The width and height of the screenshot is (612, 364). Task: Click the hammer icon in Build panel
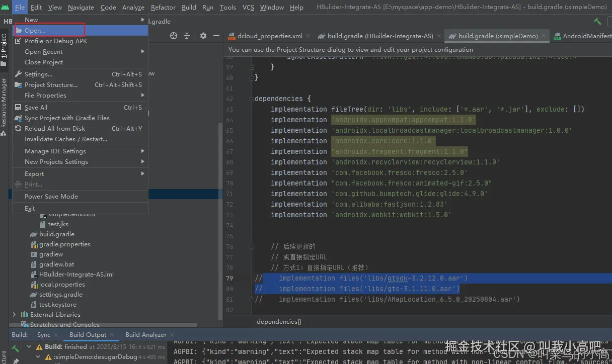[16, 348]
